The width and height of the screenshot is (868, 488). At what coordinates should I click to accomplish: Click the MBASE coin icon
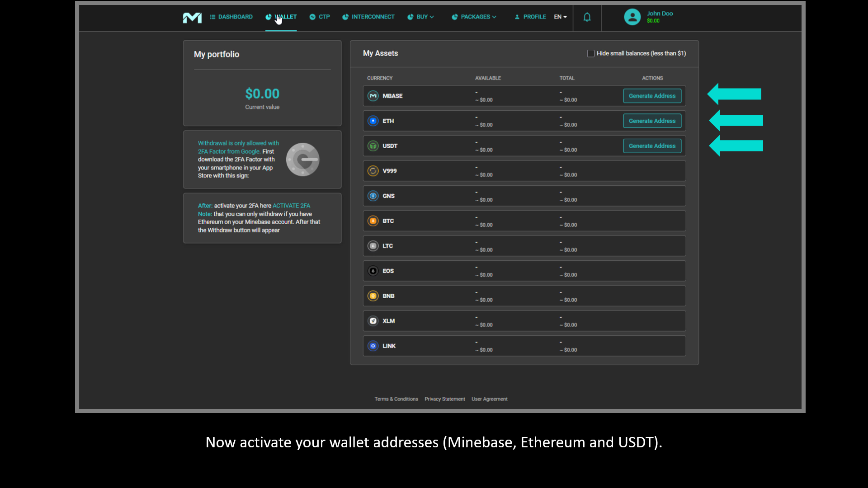373,96
